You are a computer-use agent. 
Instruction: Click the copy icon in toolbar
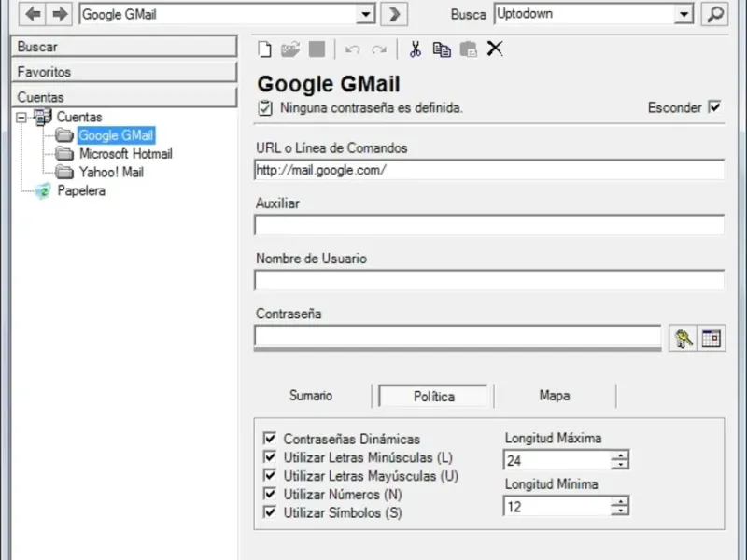click(442, 49)
